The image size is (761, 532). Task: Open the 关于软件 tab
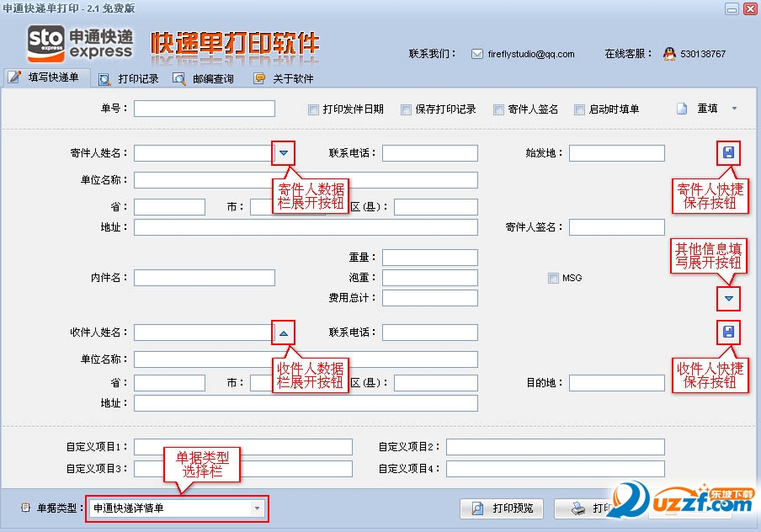284,78
